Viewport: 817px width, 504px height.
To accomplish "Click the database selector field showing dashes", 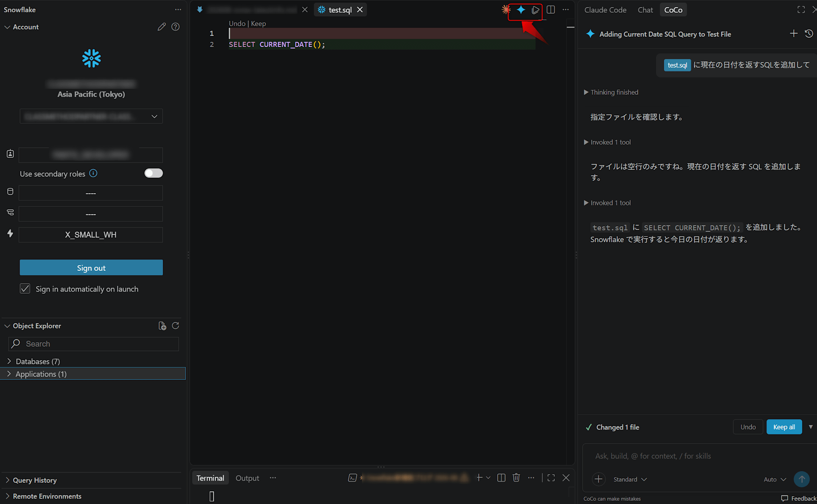I will pyautogui.click(x=91, y=193).
